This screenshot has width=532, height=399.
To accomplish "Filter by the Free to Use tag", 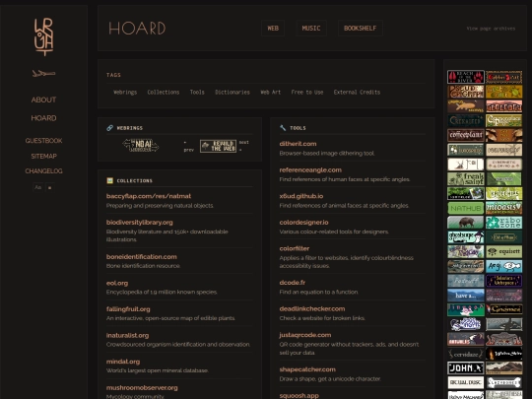I will point(307,93).
